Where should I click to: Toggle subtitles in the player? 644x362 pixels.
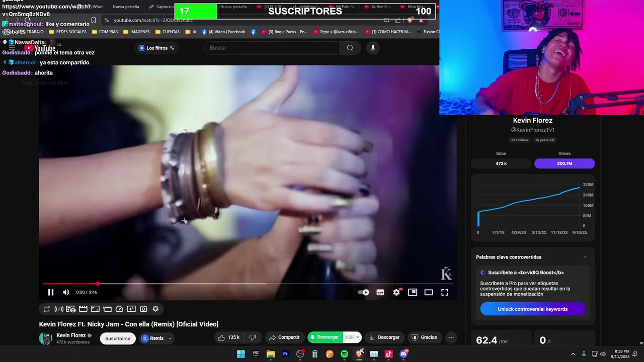tap(380, 292)
